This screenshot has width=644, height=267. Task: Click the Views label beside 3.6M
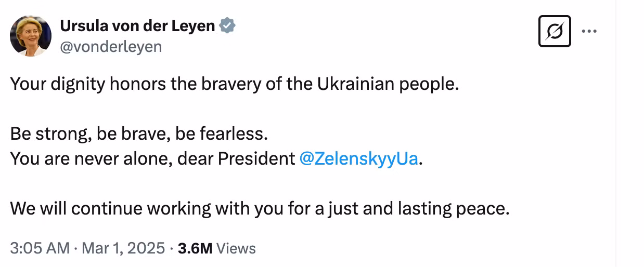click(236, 249)
